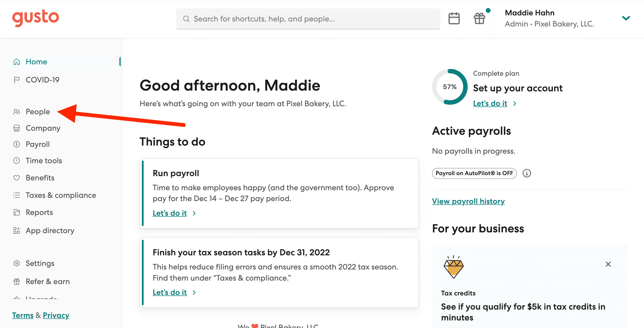This screenshot has height=328, width=644.
Task: Open Run payroll Let's do it chevron
Action: (194, 213)
